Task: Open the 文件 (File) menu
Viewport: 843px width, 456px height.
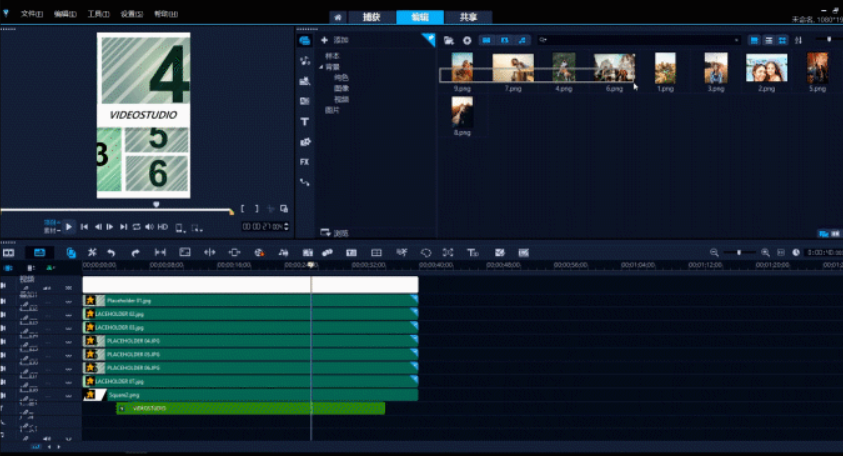Action: tap(31, 14)
